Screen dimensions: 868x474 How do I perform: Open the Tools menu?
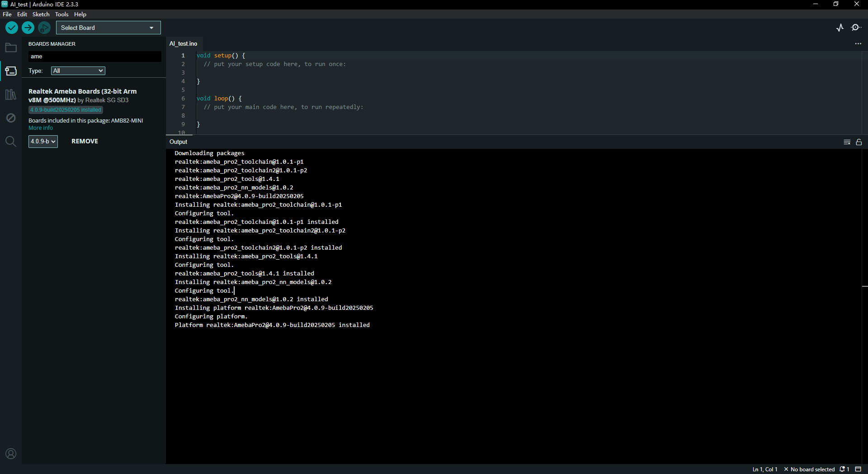click(x=61, y=14)
